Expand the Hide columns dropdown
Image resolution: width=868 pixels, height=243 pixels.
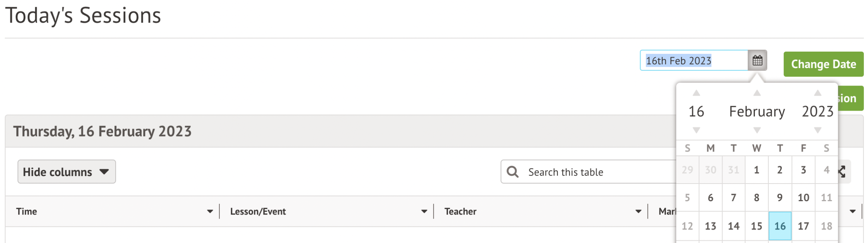66,172
